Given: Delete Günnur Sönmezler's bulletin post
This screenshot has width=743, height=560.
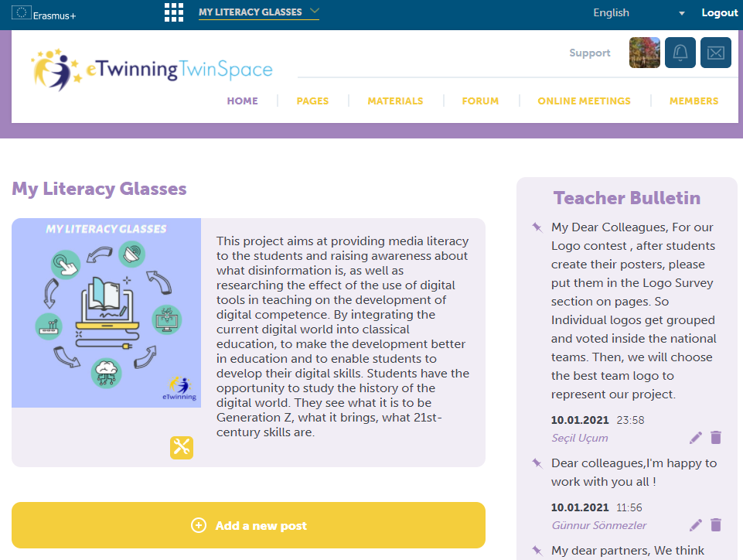Looking at the screenshot, I should pos(716,524).
